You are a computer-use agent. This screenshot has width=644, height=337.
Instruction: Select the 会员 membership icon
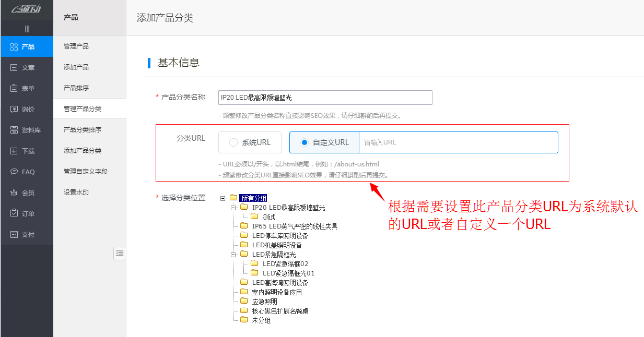point(13,192)
